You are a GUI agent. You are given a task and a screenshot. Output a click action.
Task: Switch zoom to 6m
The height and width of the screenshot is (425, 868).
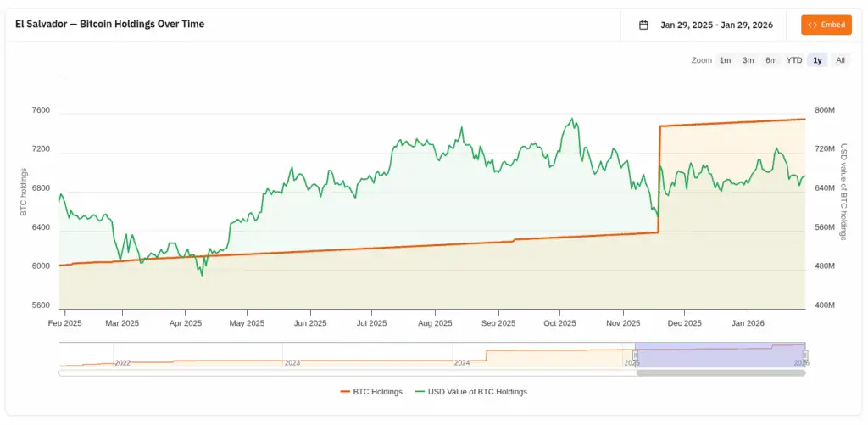coord(771,60)
